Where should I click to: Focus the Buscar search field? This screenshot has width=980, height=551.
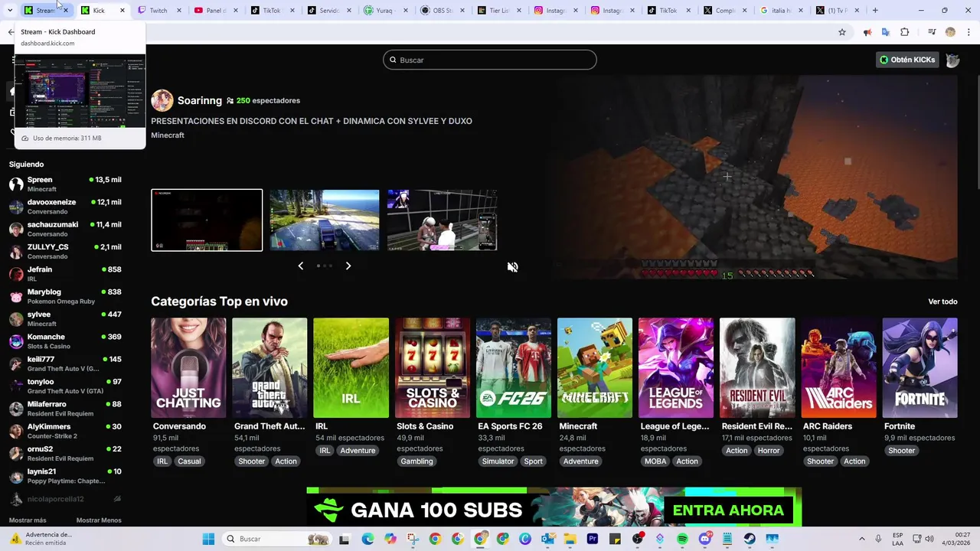tap(490, 60)
